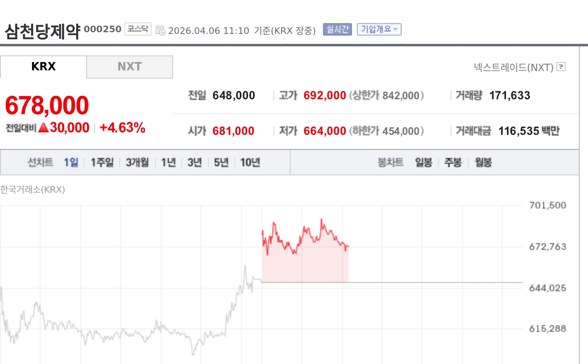Select the 선차트 line chart option

point(40,162)
